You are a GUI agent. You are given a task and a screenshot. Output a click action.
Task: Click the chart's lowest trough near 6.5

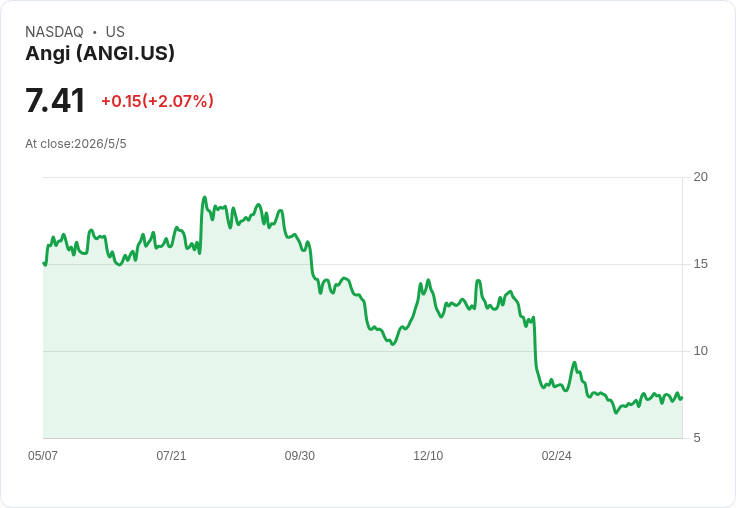click(x=616, y=412)
